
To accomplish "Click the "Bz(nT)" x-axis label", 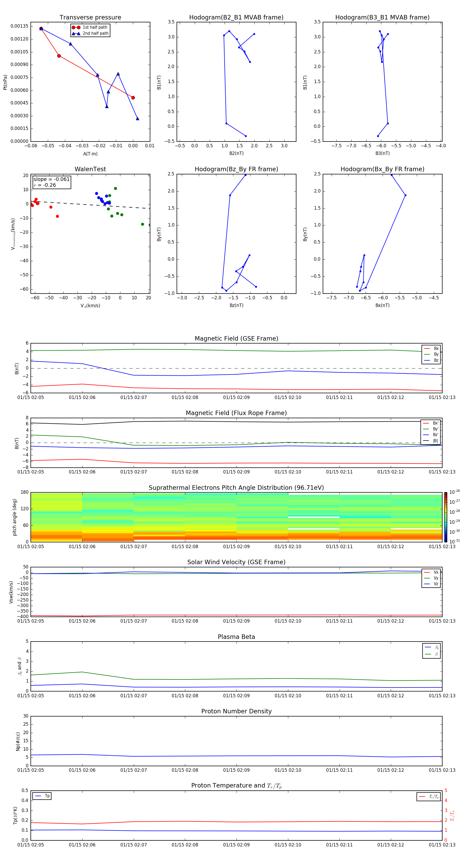I will (x=236, y=305).
